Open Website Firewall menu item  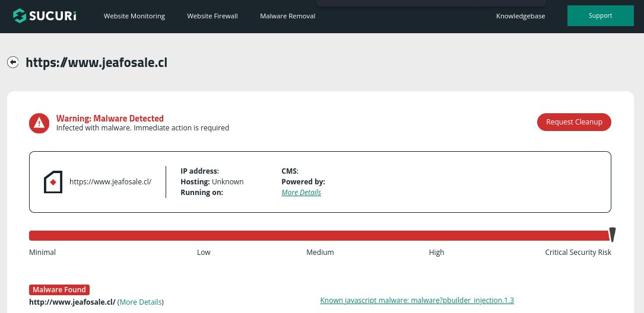212,16
